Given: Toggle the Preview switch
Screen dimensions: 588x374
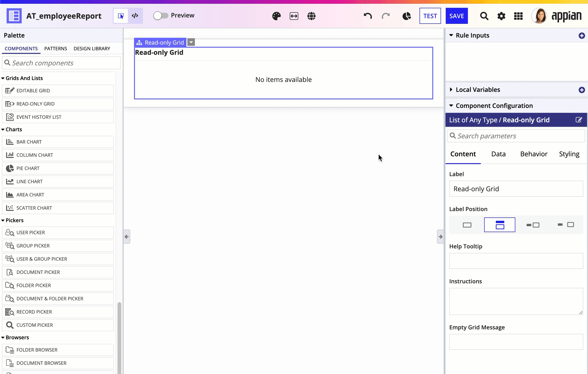Looking at the screenshot, I should pyautogui.click(x=161, y=16).
